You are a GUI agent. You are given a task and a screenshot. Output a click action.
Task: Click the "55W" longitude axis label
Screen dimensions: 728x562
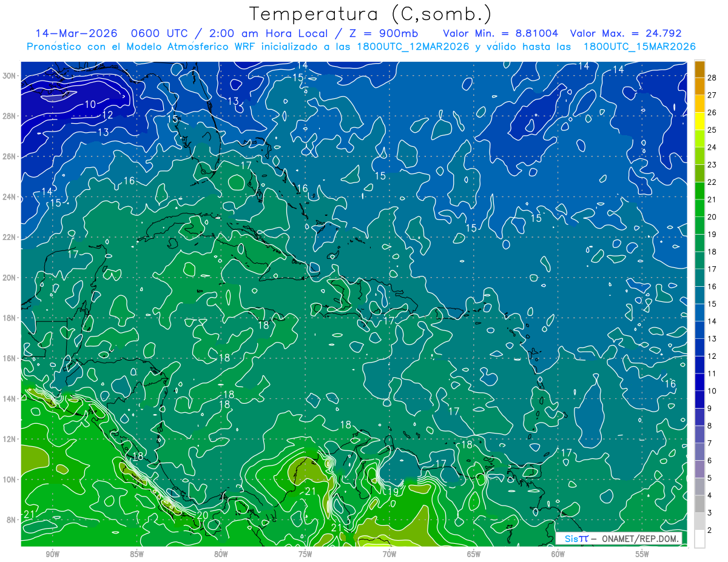point(642,554)
